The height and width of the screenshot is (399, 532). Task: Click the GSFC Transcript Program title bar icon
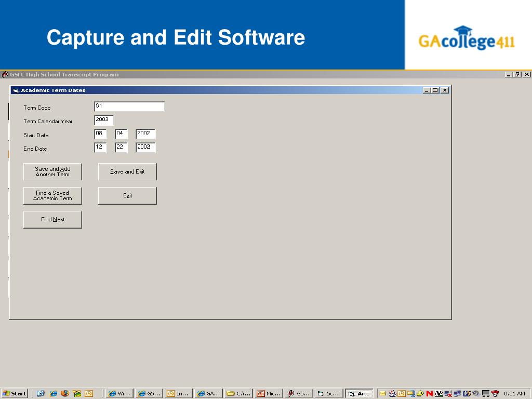coord(5,74)
